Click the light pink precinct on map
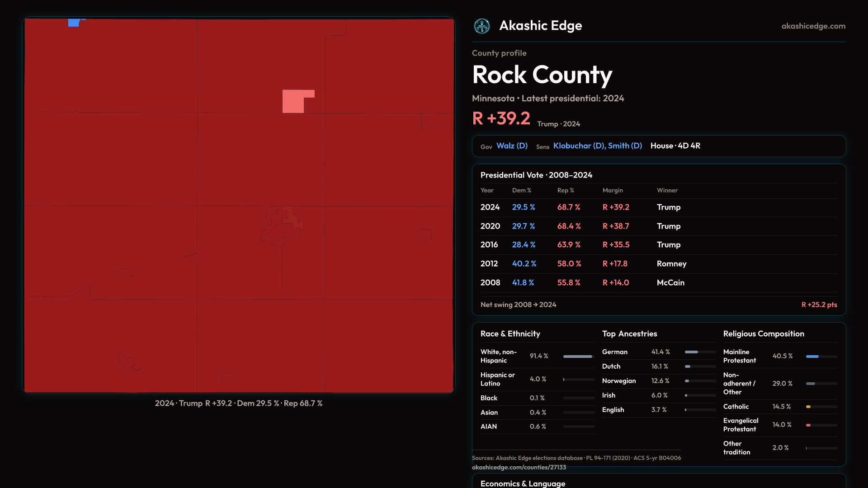This screenshot has height=488, width=868. point(293,102)
